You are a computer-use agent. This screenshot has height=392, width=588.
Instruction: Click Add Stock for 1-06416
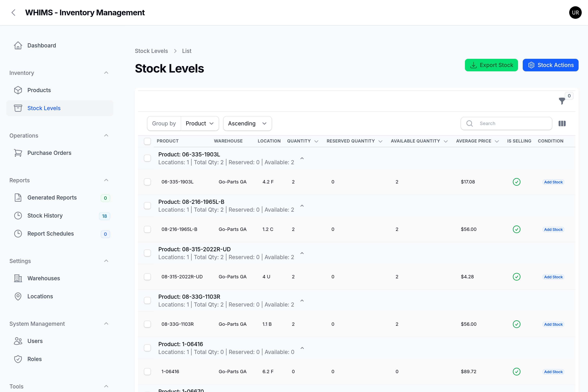(553, 372)
